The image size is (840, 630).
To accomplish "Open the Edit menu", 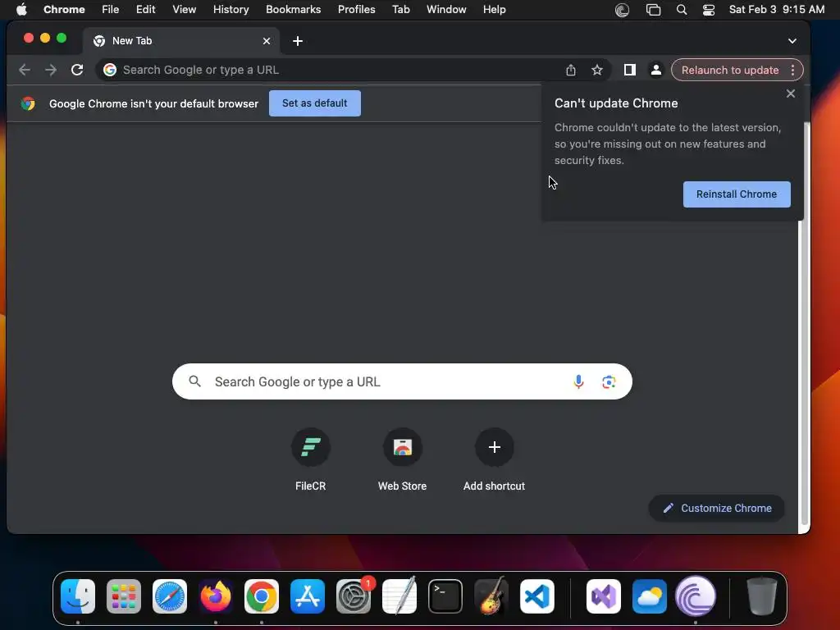I will (145, 9).
